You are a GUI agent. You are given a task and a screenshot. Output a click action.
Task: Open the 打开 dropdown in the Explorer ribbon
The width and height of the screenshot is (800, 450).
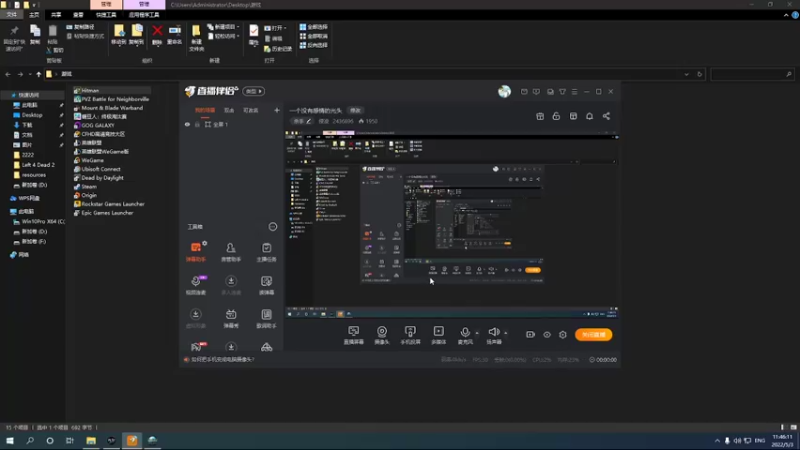click(276, 28)
